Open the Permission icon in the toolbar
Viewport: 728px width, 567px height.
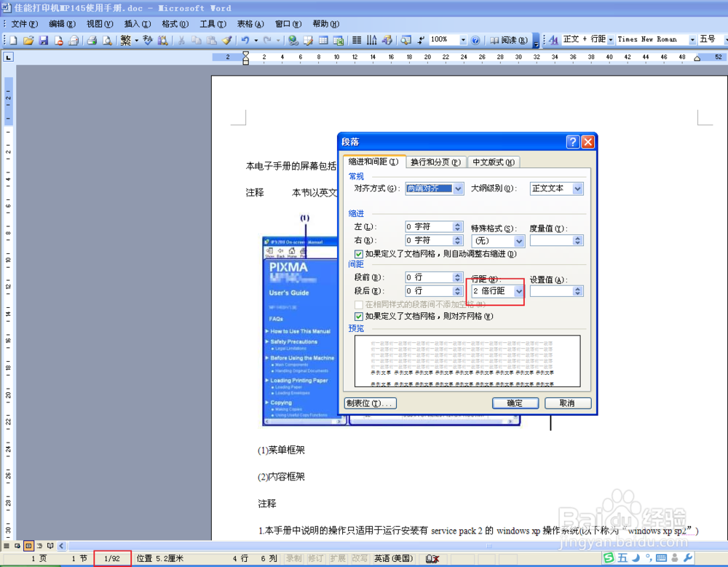[x=58, y=41]
